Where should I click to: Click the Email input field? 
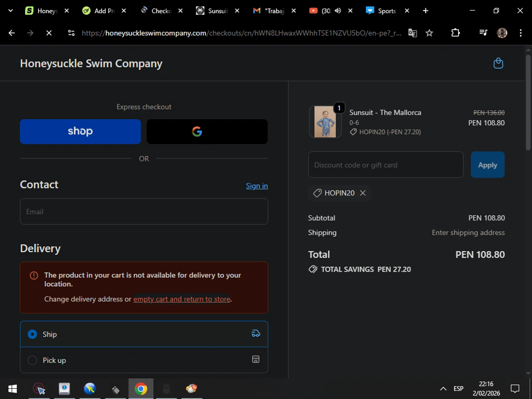(x=144, y=211)
